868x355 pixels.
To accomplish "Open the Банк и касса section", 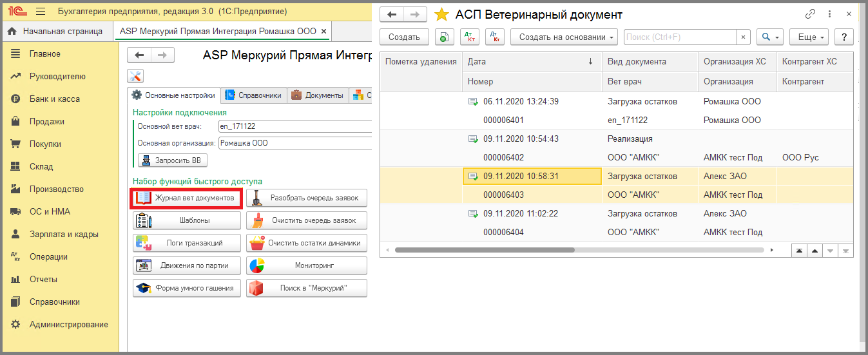I will (55, 99).
